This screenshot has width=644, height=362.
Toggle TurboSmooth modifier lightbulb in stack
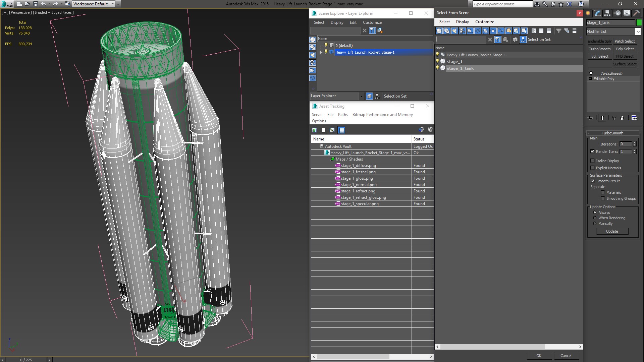click(x=591, y=73)
